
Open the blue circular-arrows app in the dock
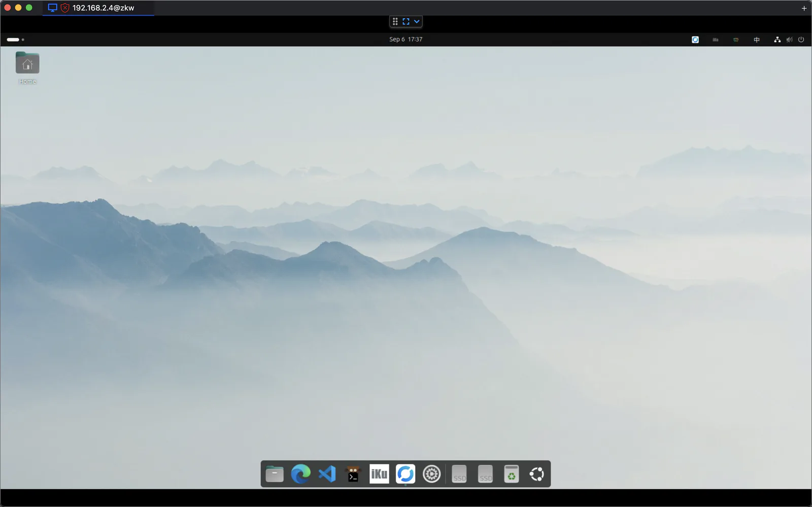[405, 474]
